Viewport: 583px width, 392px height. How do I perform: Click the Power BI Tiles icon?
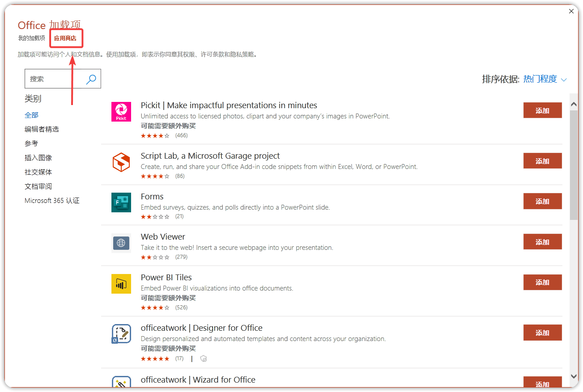pos(121,284)
